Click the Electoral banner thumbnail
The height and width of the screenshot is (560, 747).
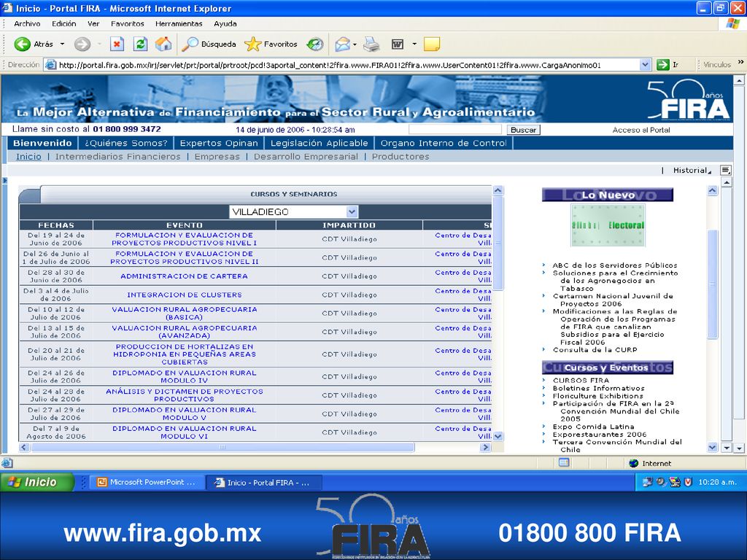608,225
